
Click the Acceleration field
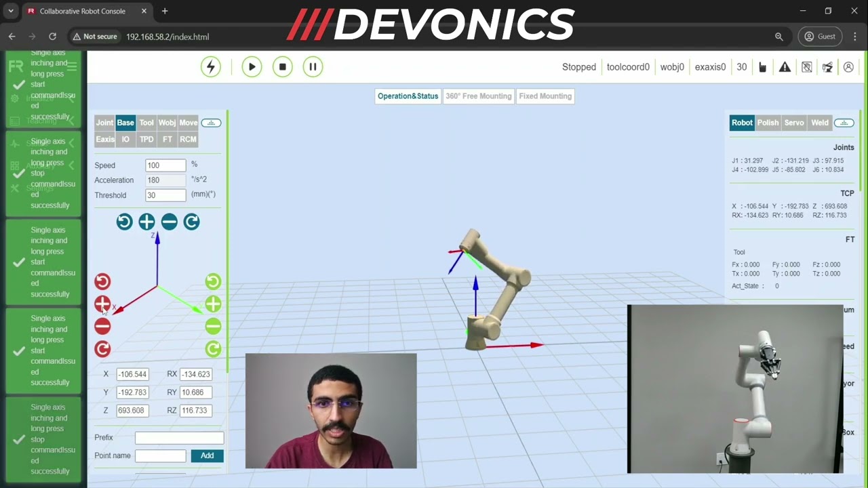(x=165, y=180)
